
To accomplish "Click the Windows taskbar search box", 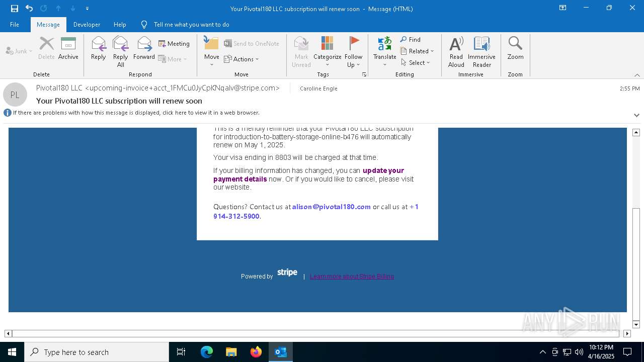I will (x=97, y=352).
